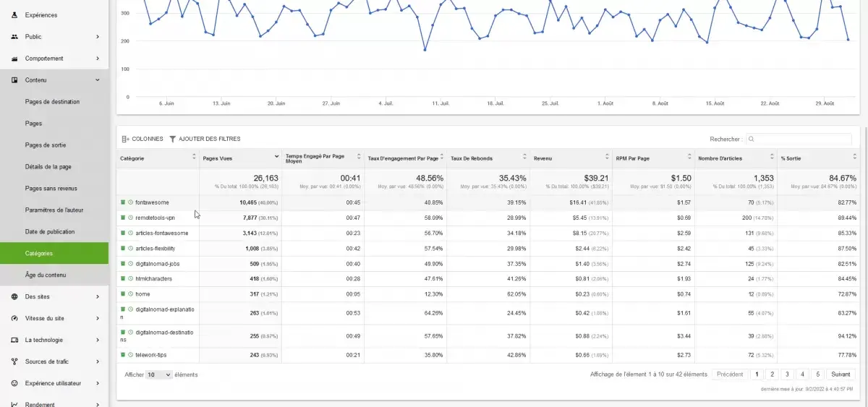The width and height of the screenshot is (868, 407).
Task: Click the devices icon for La technologie
Action: click(14, 340)
